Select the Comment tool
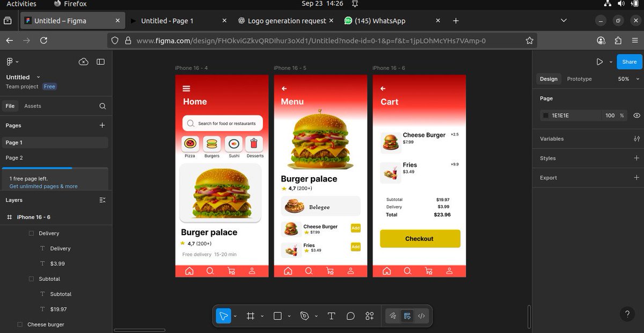The image size is (644, 333). [x=350, y=316]
